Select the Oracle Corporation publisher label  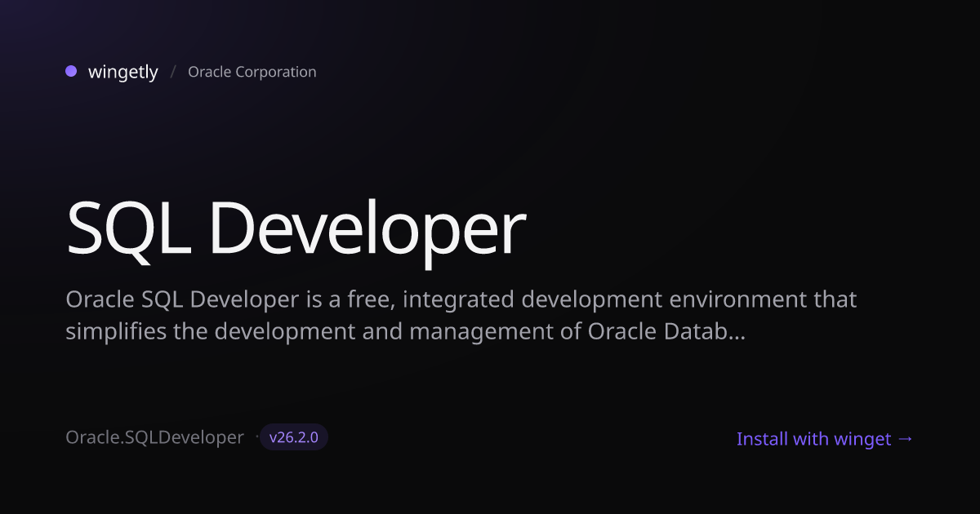[x=252, y=72]
